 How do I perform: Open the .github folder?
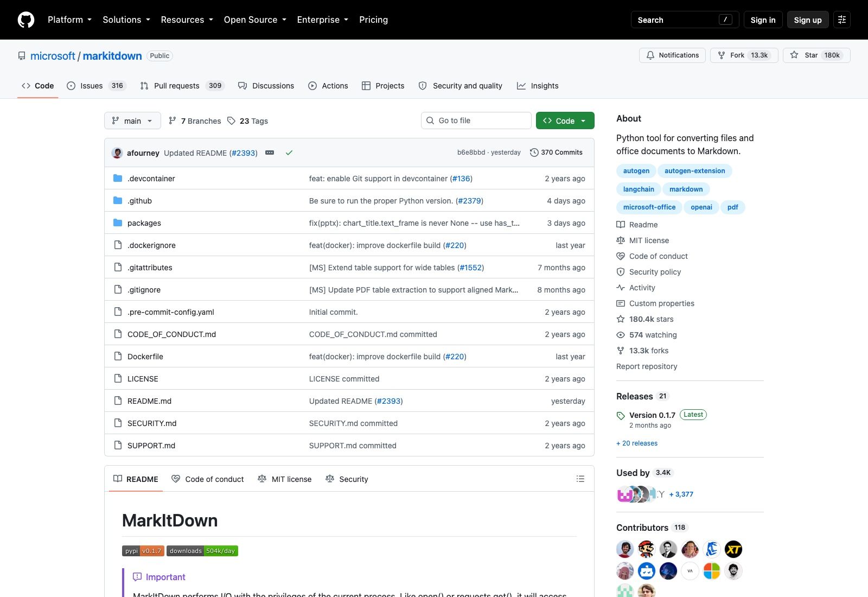139,201
